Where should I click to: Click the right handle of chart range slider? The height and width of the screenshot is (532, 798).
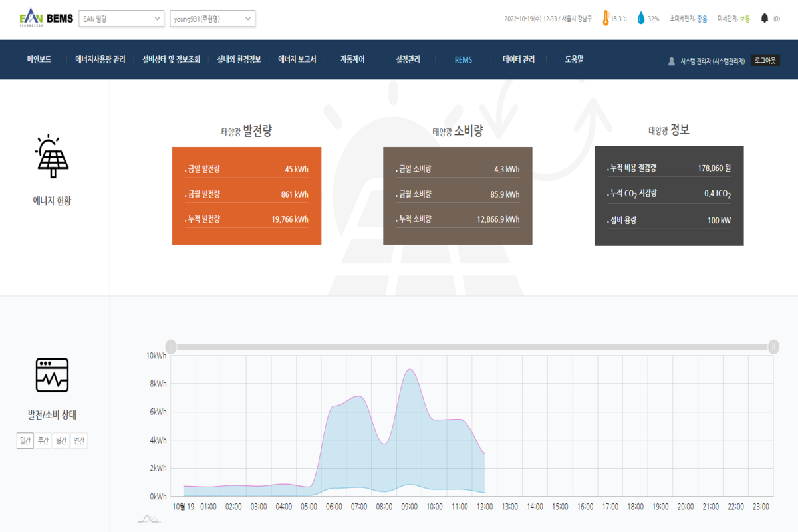coord(773,346)
